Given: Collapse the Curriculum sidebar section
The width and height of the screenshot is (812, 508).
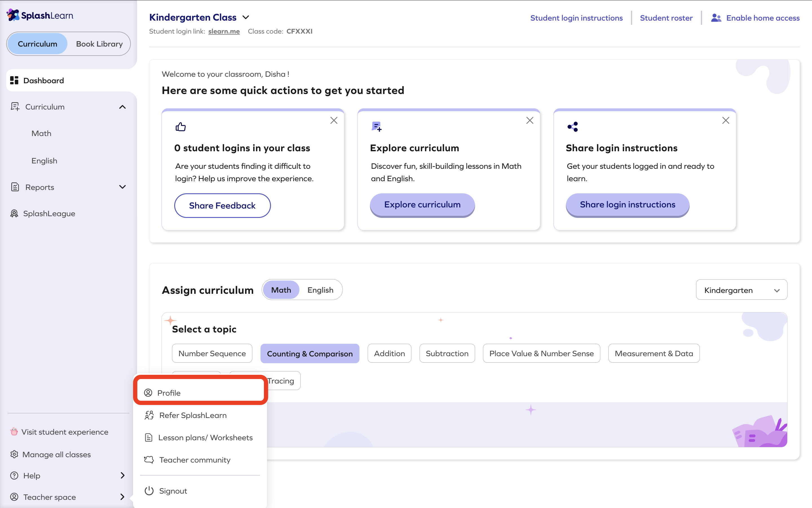Looking at the screenshot, I should (122, 107).
